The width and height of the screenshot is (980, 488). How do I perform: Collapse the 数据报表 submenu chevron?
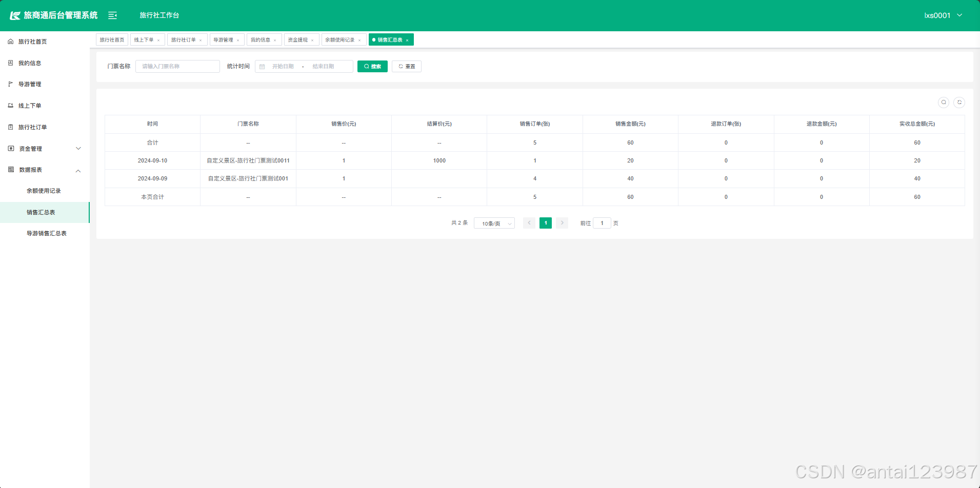pos(78,170)
